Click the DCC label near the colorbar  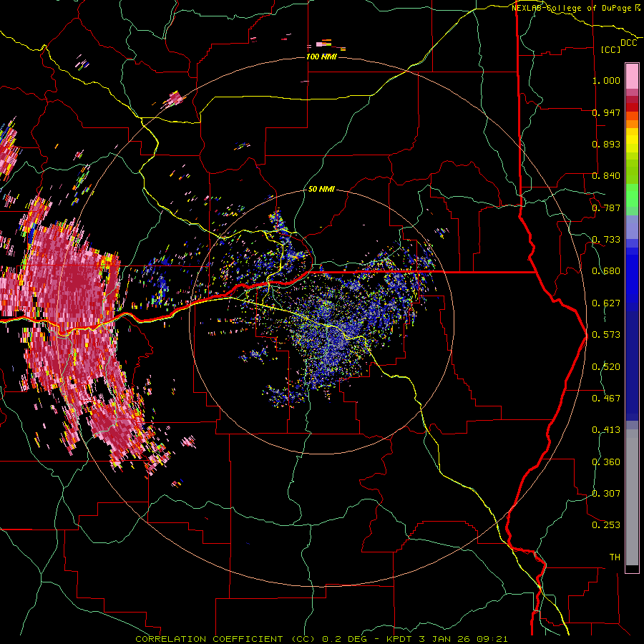coord(628,43)
